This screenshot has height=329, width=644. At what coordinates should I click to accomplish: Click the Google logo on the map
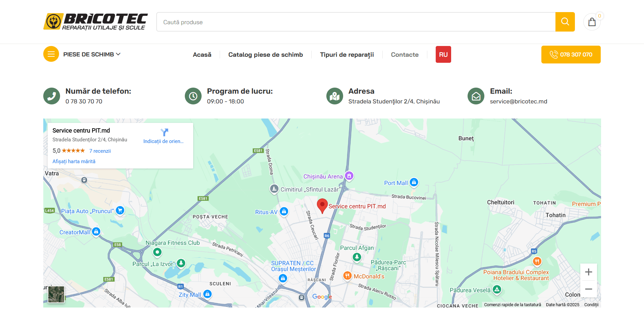(322, 297)
